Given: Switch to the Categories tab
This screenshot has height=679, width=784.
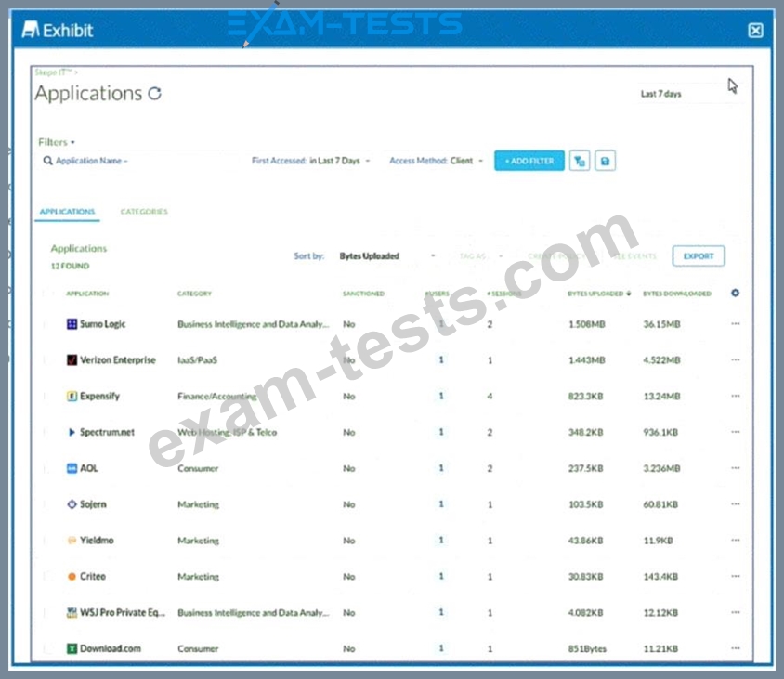Looking at the screenshot, I should (x=144, y=212).
